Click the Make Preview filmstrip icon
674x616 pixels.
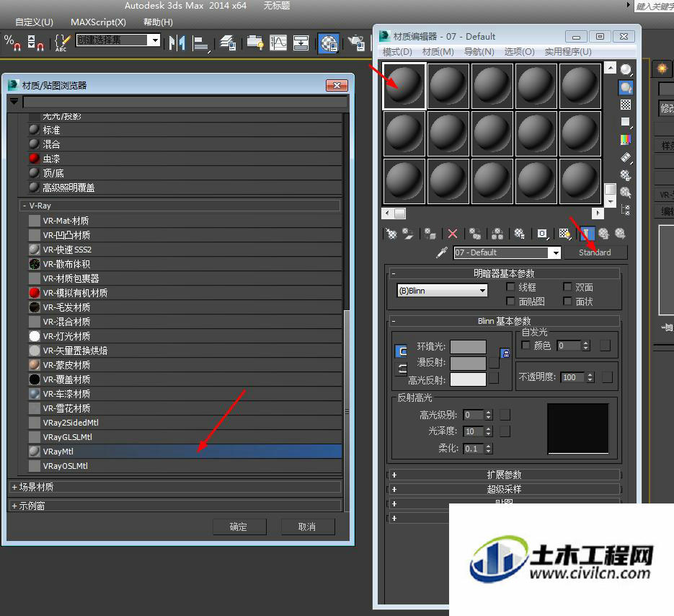point(626,157)
